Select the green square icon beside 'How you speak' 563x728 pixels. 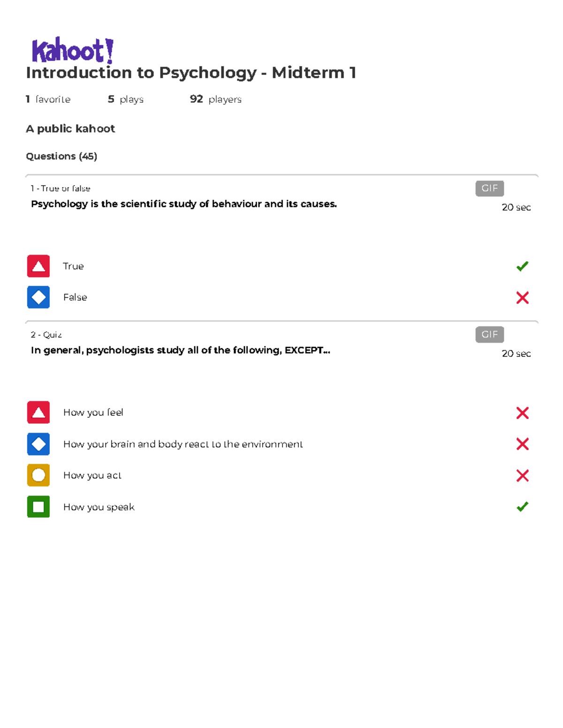[38, 507]
